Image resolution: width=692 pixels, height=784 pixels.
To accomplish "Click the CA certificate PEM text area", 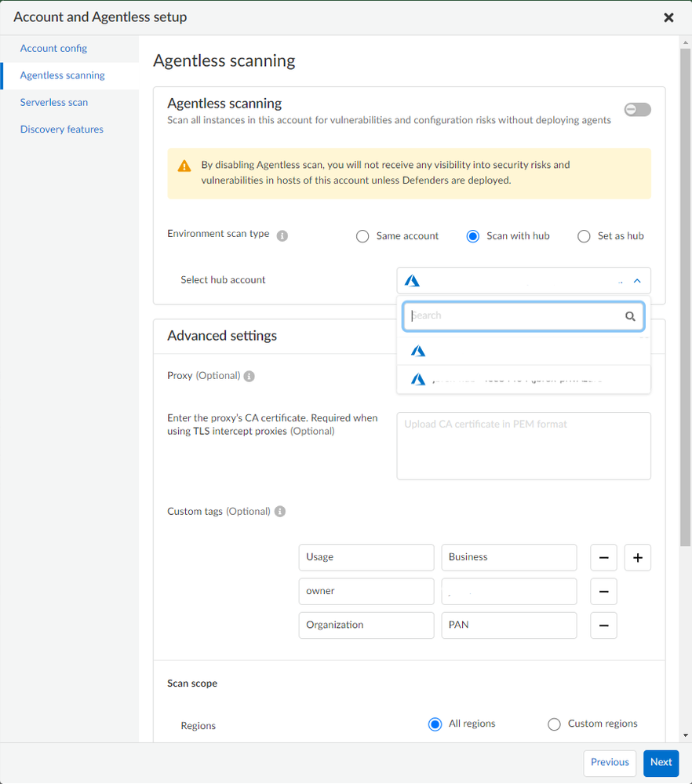I will click(523, 446).
